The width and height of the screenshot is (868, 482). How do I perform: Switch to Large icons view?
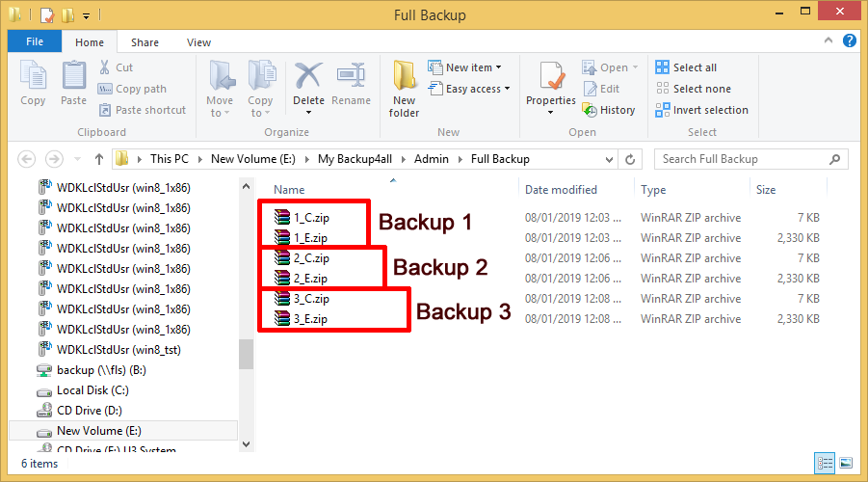(846, 463)
